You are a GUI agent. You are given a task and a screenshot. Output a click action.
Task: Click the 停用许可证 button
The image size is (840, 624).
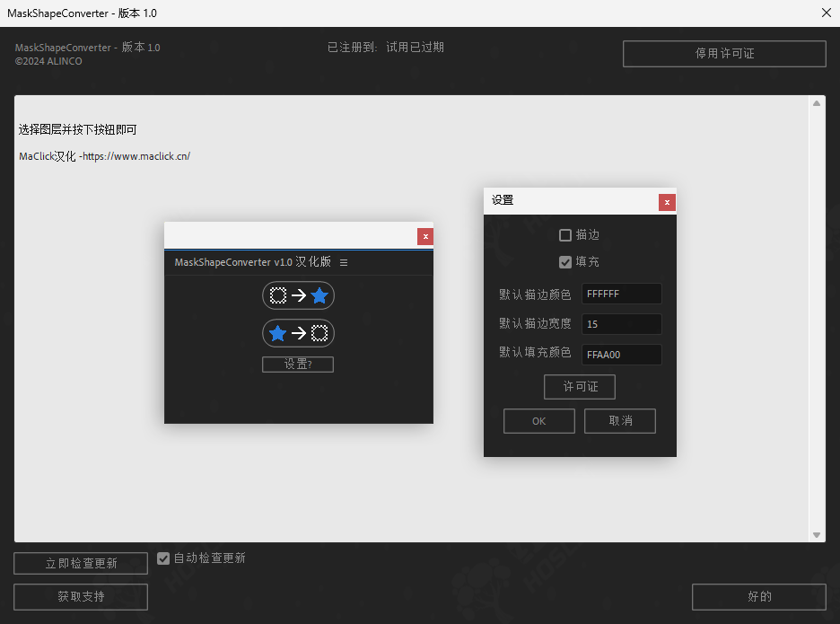(x=724, y=54)
